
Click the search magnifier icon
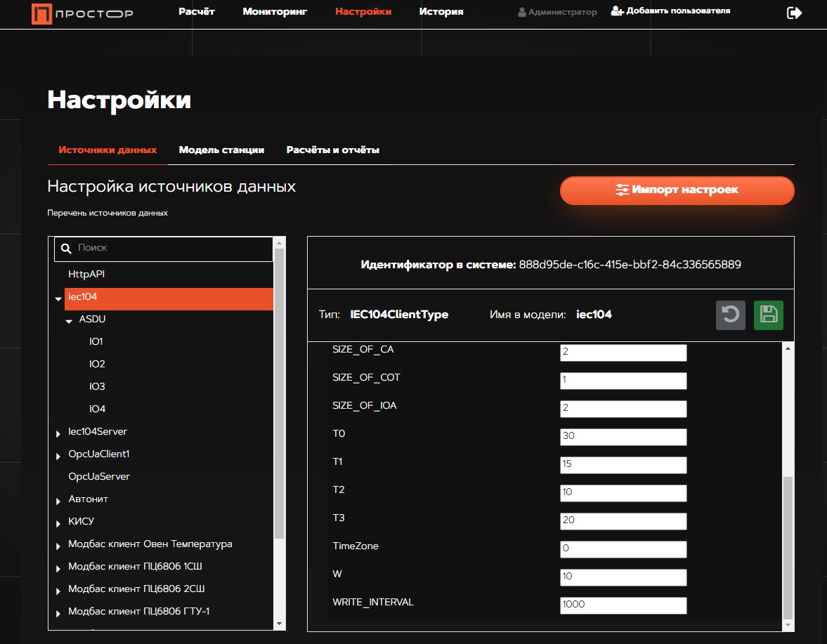[x=67, y=249]
